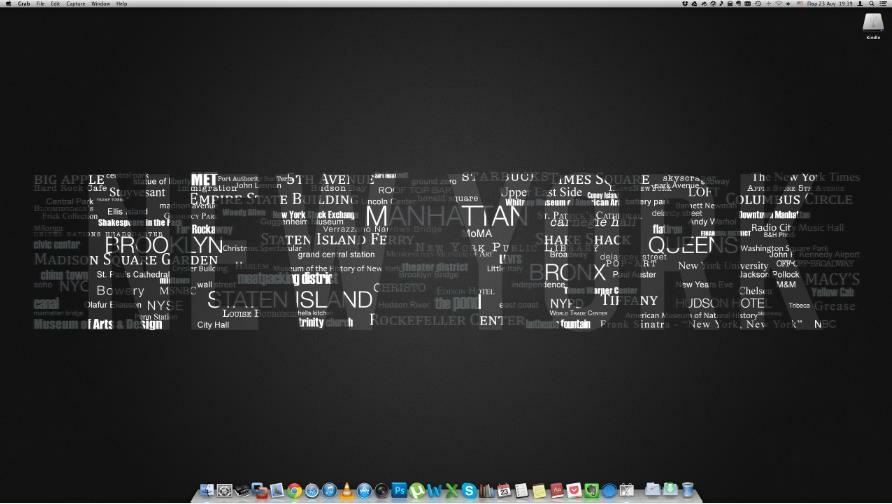Open the Trash in the dock
The image size is (892, 504).
687,490
